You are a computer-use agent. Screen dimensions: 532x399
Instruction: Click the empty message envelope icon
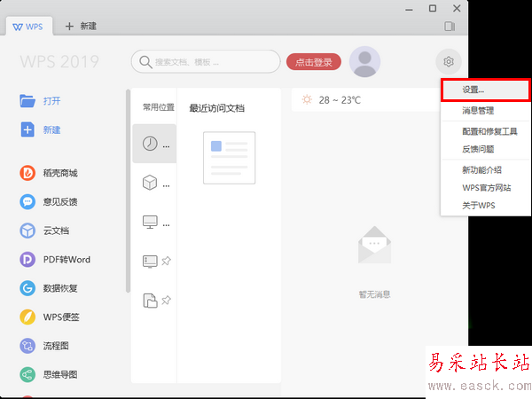pos(374,245)
